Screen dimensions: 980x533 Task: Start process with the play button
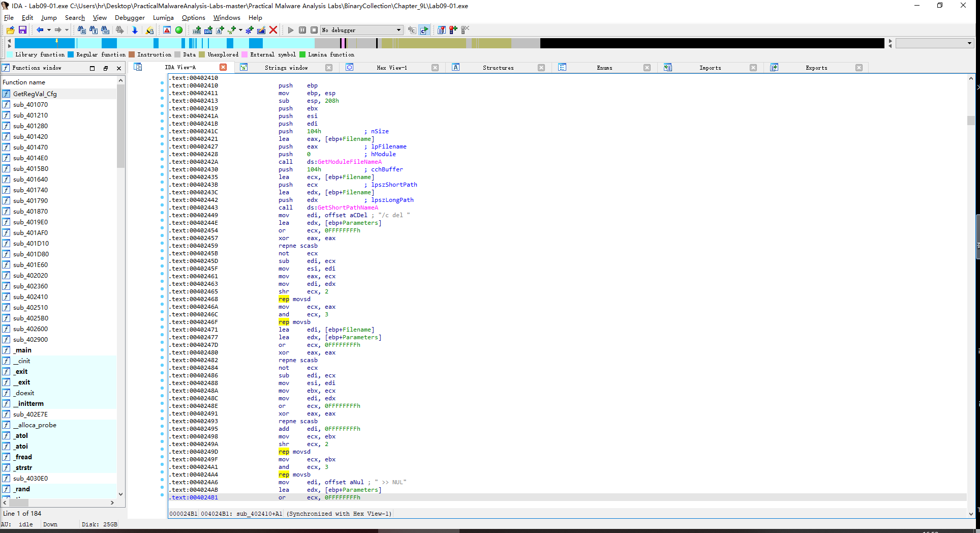pos(291,30)
